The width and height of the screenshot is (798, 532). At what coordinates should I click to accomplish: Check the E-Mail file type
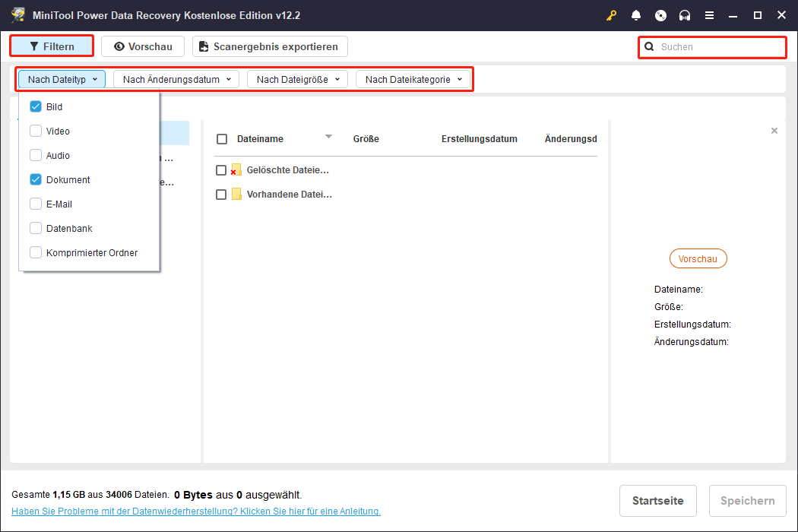point(36,204)
